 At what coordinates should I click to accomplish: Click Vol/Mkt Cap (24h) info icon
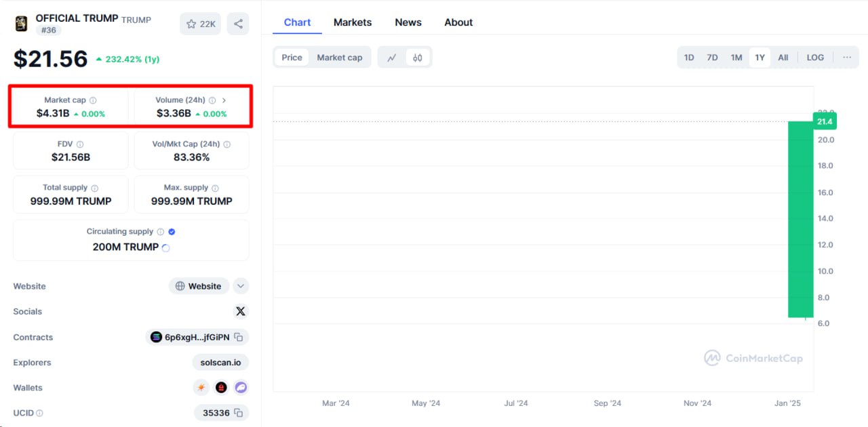point(226,144)
